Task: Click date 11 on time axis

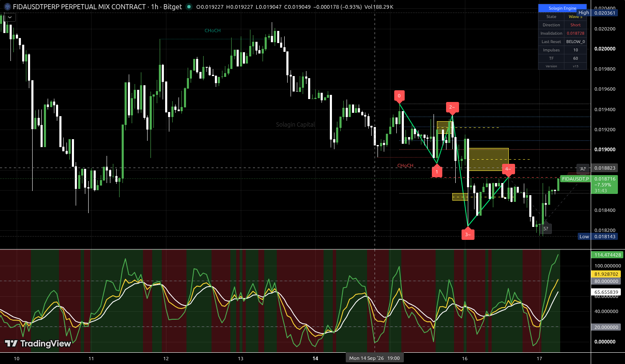Action: point(91,359)
